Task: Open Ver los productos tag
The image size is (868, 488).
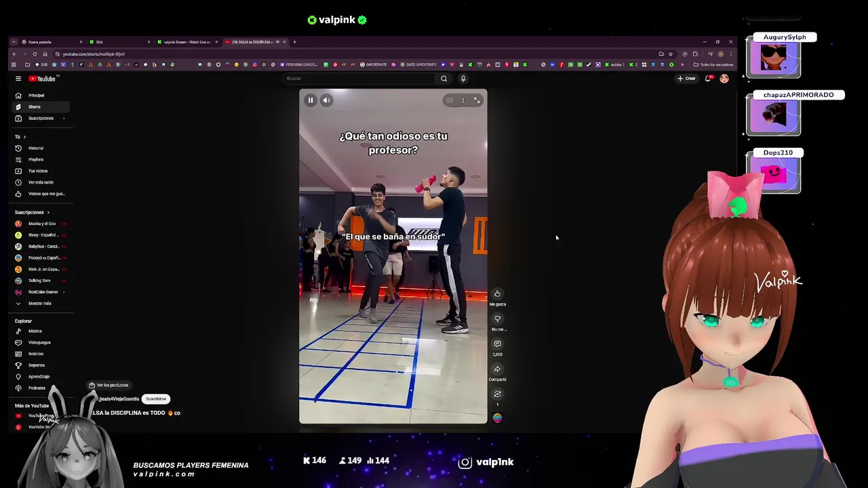Action: [x=108, y=385]
